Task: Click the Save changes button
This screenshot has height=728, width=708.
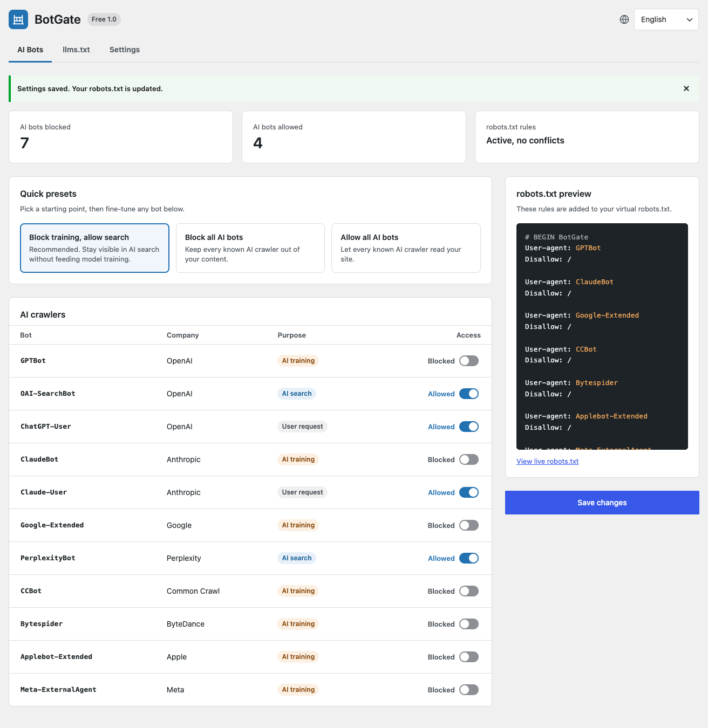Action: (602, 503)
